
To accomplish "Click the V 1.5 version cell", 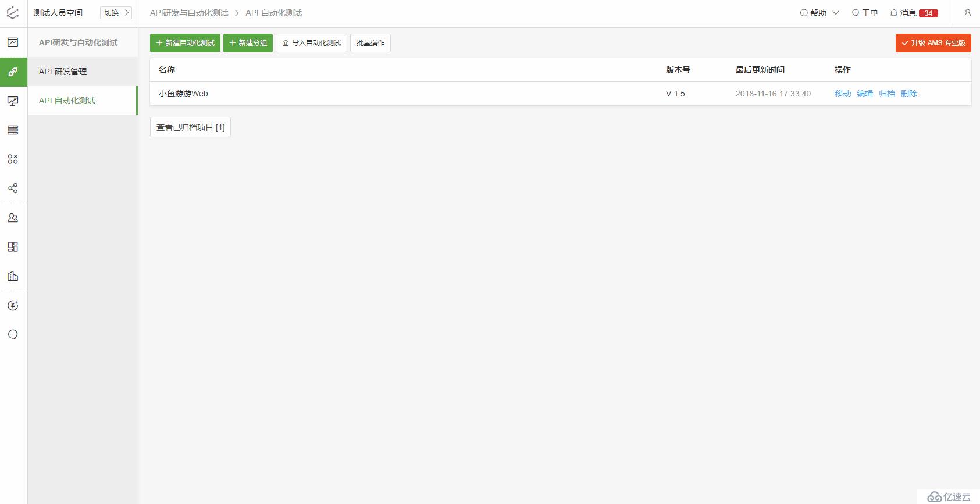I will [675, 94].
